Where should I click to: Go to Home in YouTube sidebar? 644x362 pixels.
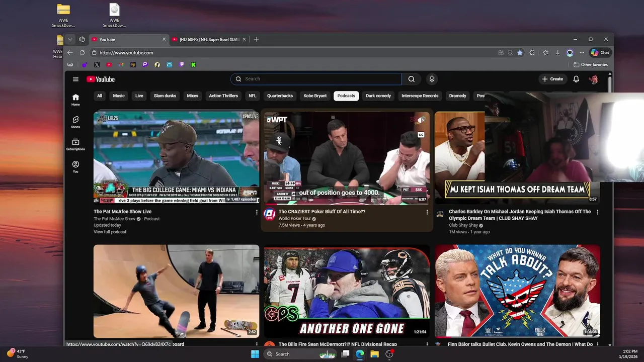(75, 100)
